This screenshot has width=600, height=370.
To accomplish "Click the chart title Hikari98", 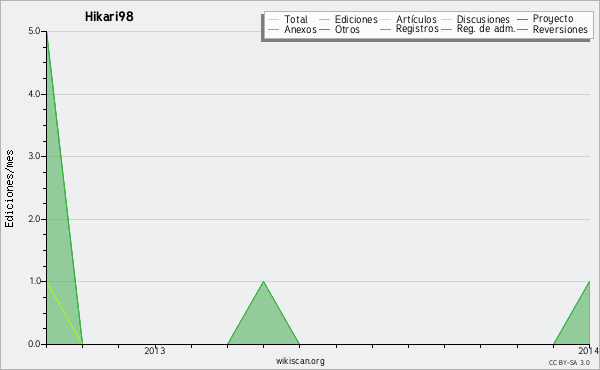I will coord(109,16).
